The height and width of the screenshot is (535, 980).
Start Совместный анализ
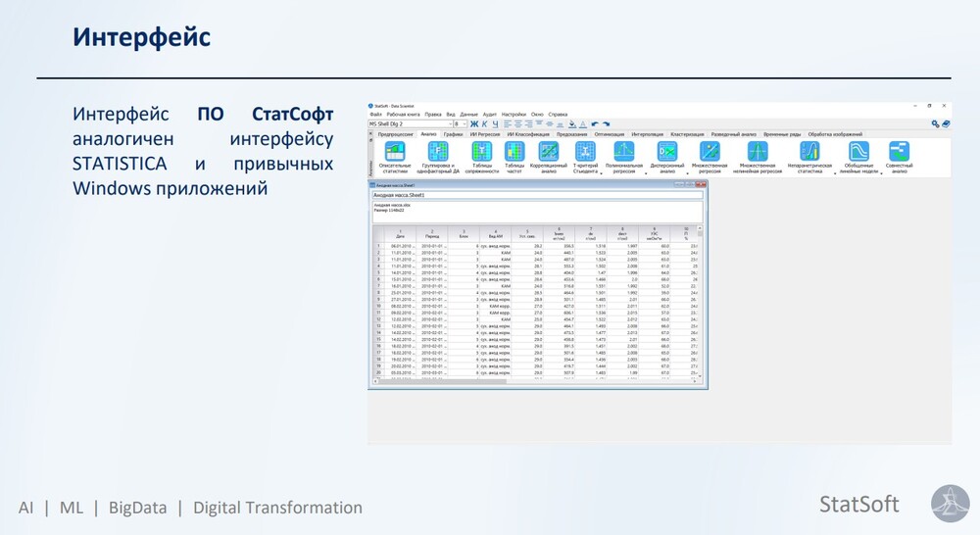899,157
